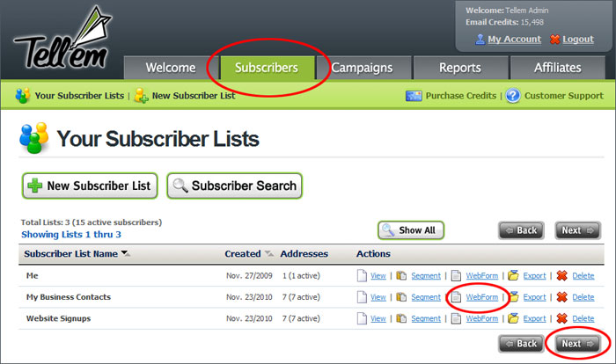Open WebForm link for My Business Contacts
616x364 pixels.
tap(482, 298)
